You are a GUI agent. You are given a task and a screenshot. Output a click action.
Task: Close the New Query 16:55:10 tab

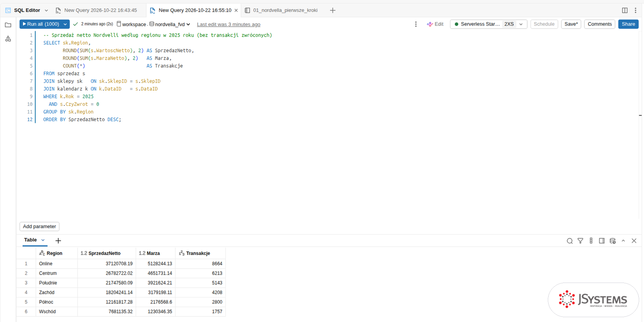point(236,10)
